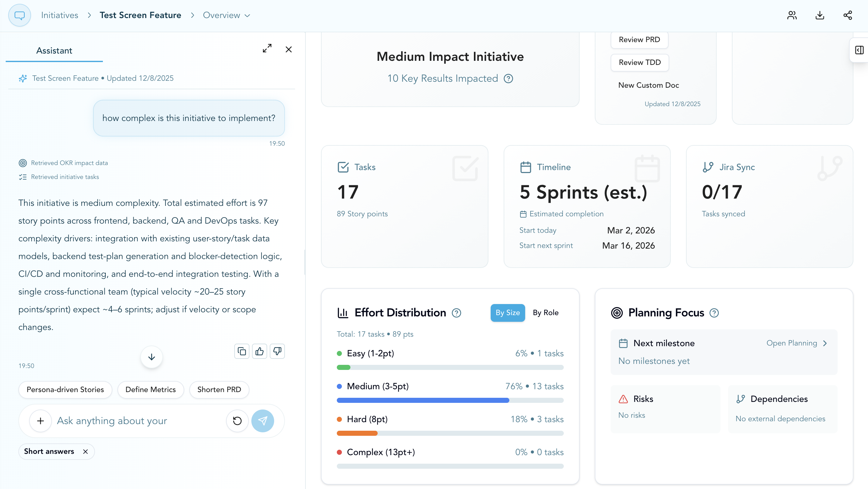Select the Shorten PRD suggestion
This screenshot has width=868, height=489.
coord(219,390)
